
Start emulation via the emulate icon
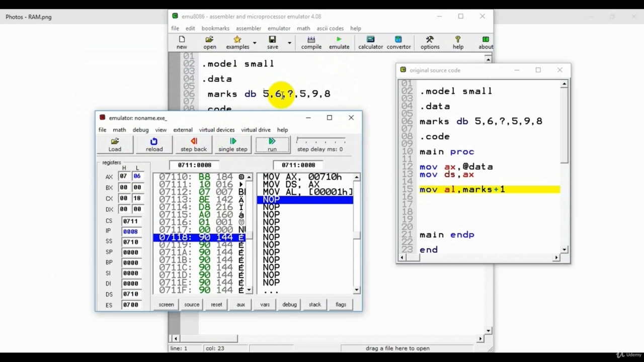pyautogui.click(x=339, y=42)
